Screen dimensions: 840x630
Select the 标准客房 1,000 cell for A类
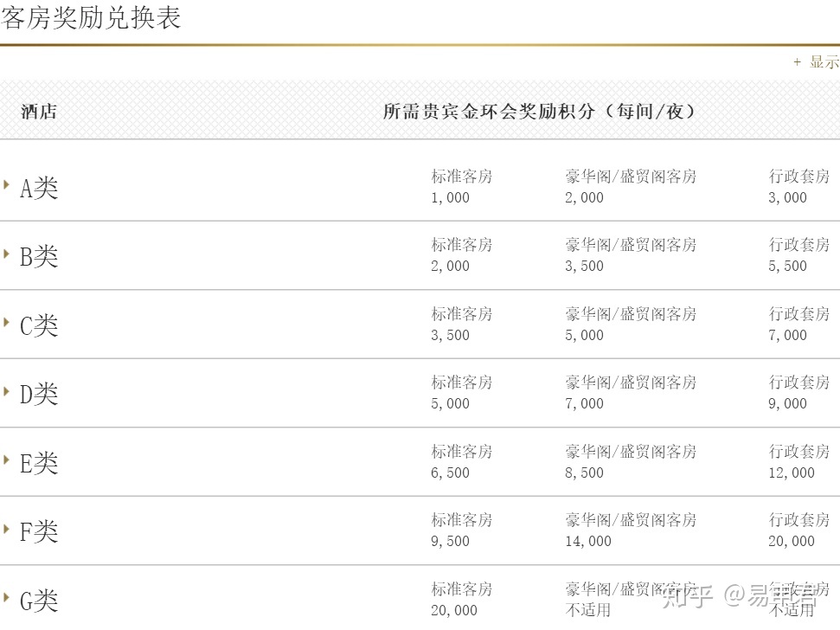coord(461,186)
